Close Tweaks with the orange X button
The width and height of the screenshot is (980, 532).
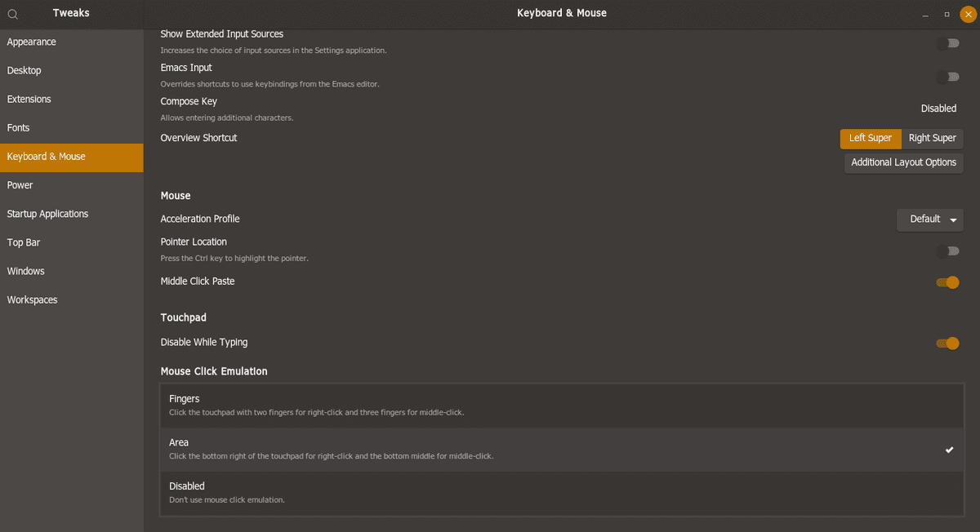[x=968, y=14]
